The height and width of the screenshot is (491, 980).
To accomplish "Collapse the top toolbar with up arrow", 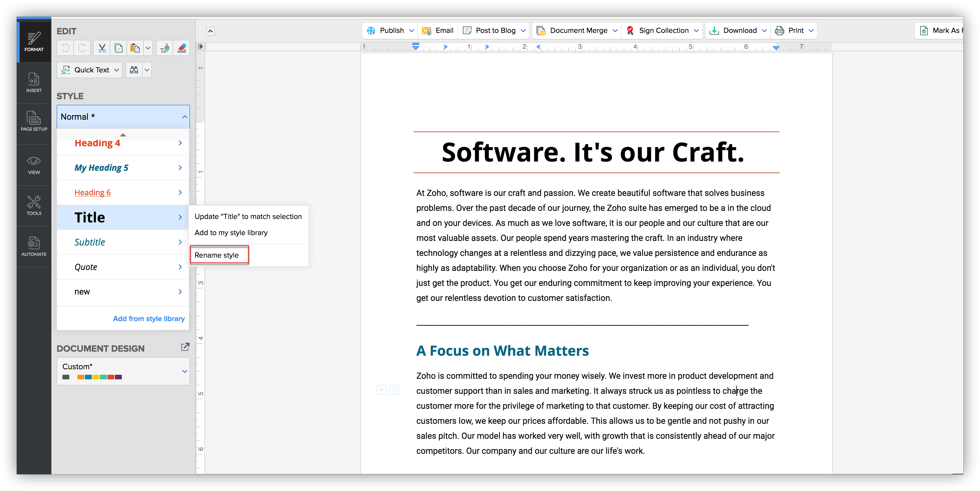I will point(210,31).
